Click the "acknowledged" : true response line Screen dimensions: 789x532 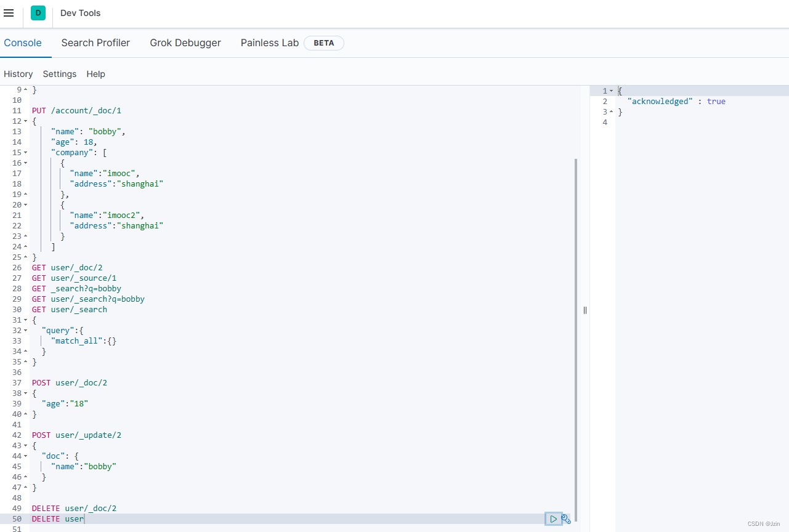click(x=676, y=102)
